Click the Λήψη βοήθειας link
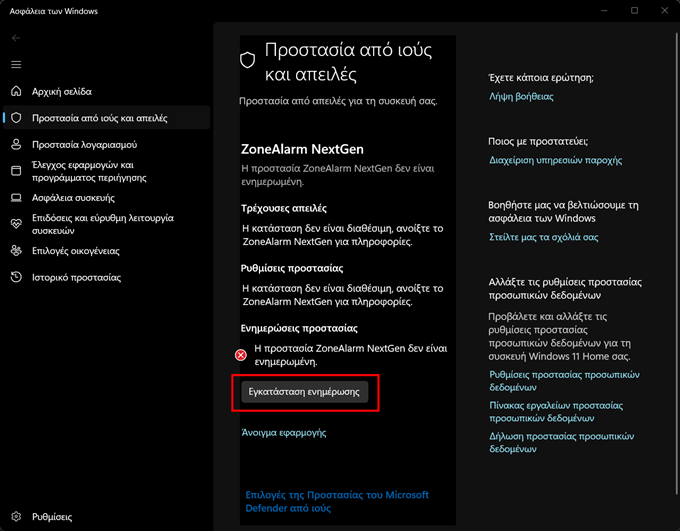 click(521, 96)
